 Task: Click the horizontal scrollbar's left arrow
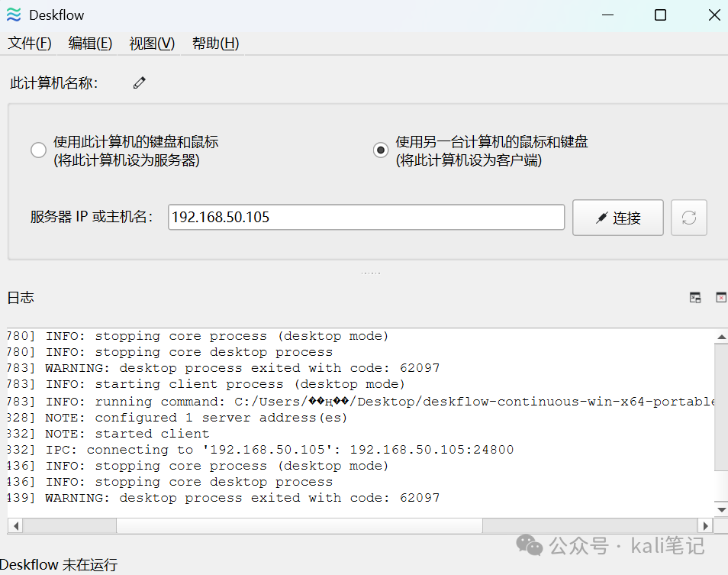15,525
